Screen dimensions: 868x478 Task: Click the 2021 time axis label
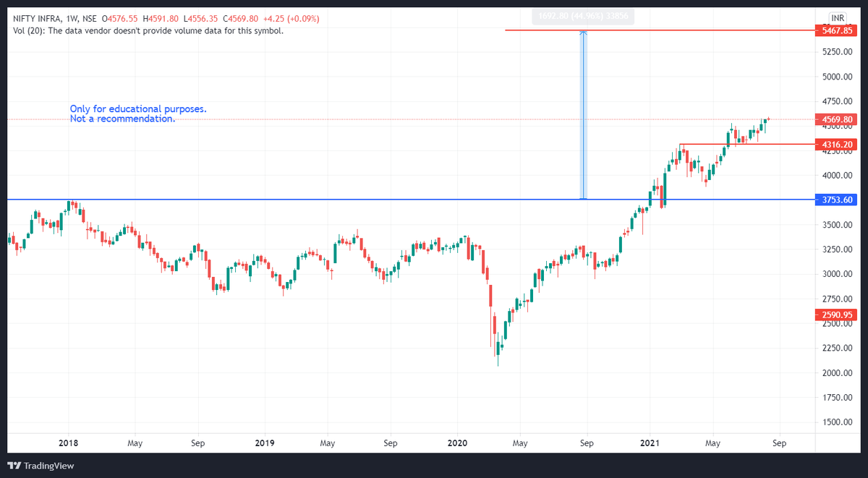tap(652, 443)
